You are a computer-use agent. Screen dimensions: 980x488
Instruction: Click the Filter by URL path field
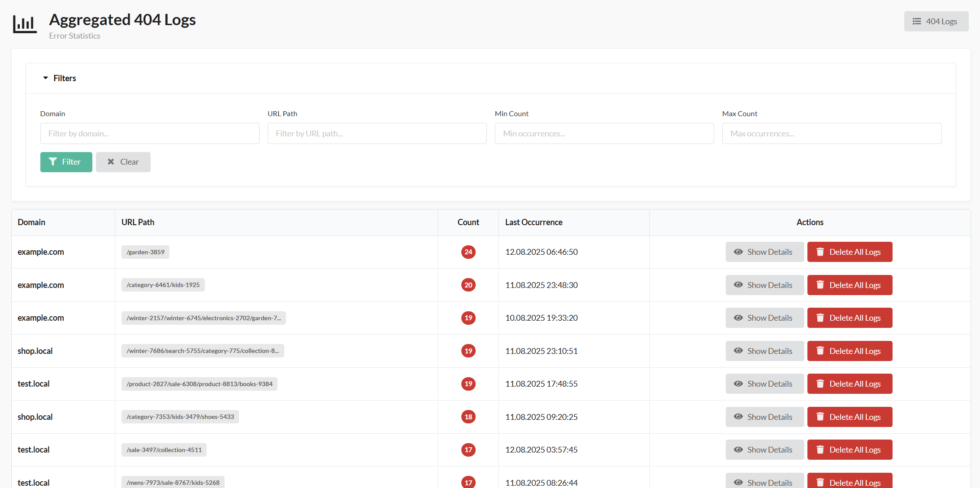pos(377,134)
